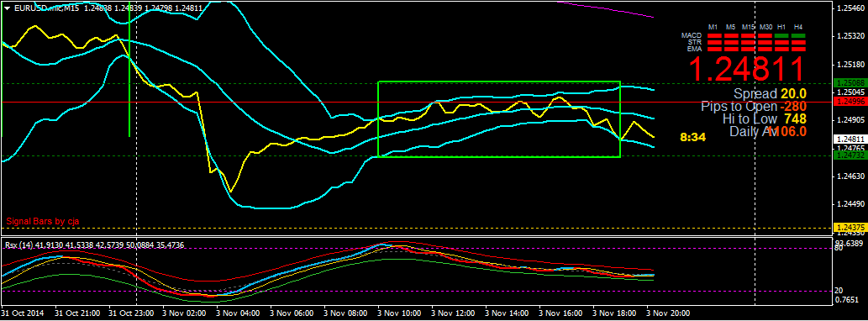The height and width of the screenshot is (321, 868).
Task: Click the Rsx (14) indicator label
Action: click(19, 245)
